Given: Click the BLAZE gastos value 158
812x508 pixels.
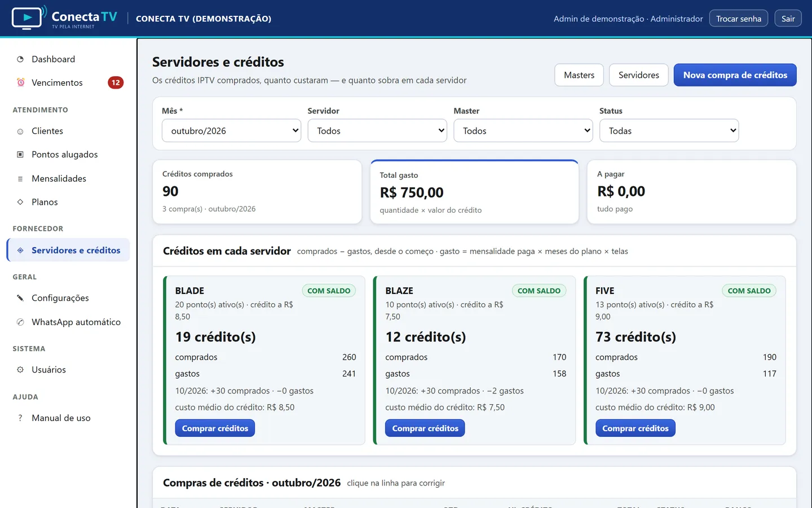Looking at the screenshot, I should click(x=559, y=374).
